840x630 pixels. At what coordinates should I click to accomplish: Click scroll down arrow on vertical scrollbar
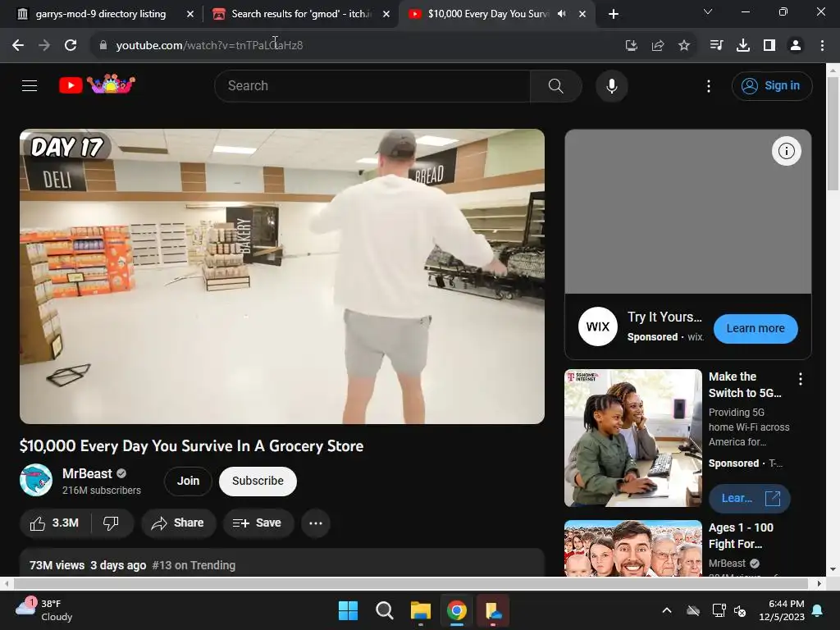(833, 569)
